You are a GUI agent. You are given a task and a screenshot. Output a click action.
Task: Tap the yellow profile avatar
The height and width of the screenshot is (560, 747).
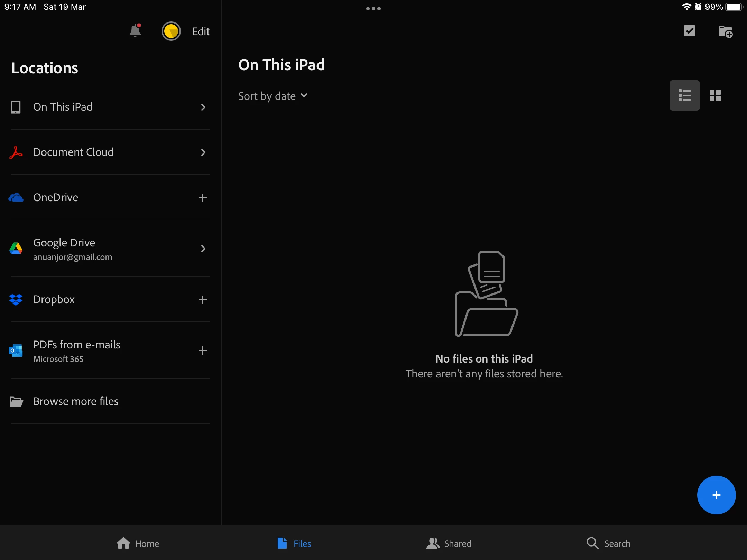click(171, 31)
